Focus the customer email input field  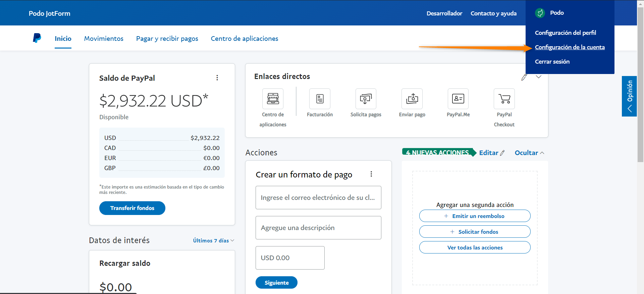(318, 198)
